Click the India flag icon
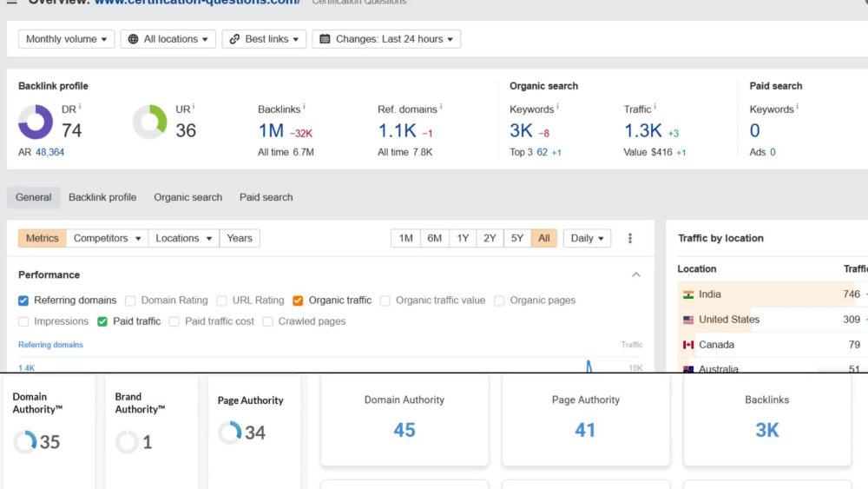Screen dimensions: 868x489 tap(688, 294)
